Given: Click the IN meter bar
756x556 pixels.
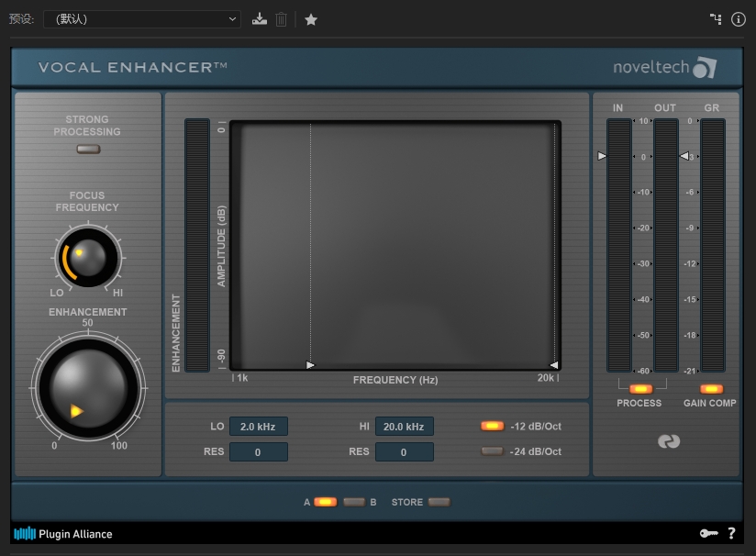Looking at the screenshot, I should [x=619, y=246].
